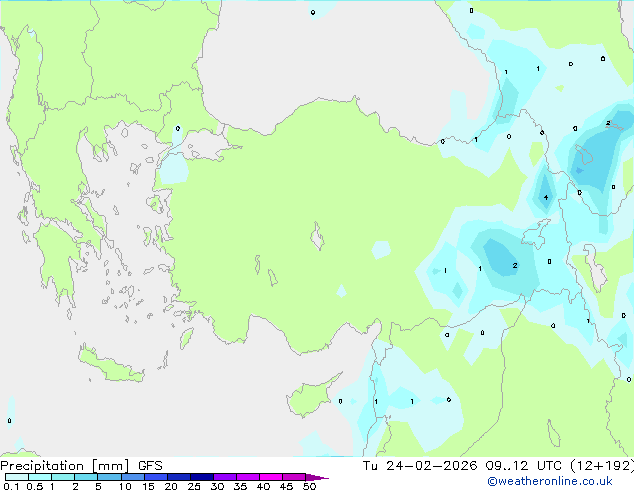Click the '45' legend scale label
634x490 pixels.
coord(286,486)
